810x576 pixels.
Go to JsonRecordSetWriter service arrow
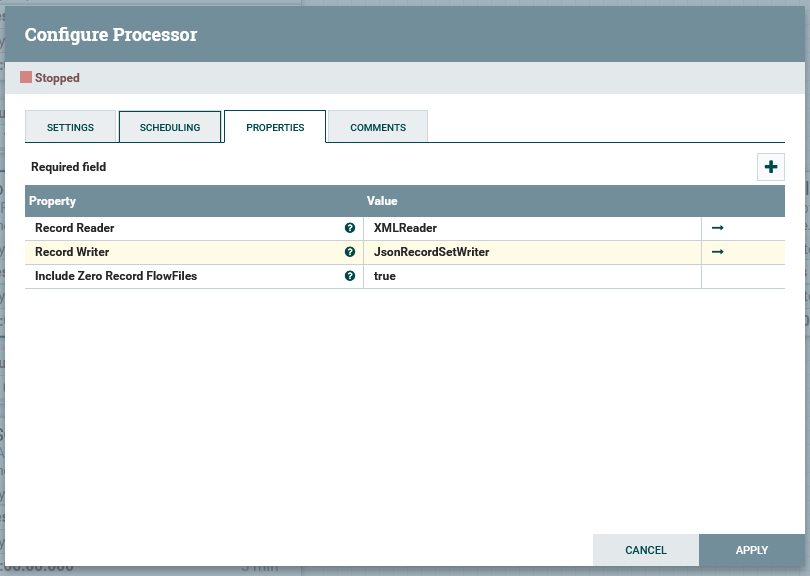point(718,252)
